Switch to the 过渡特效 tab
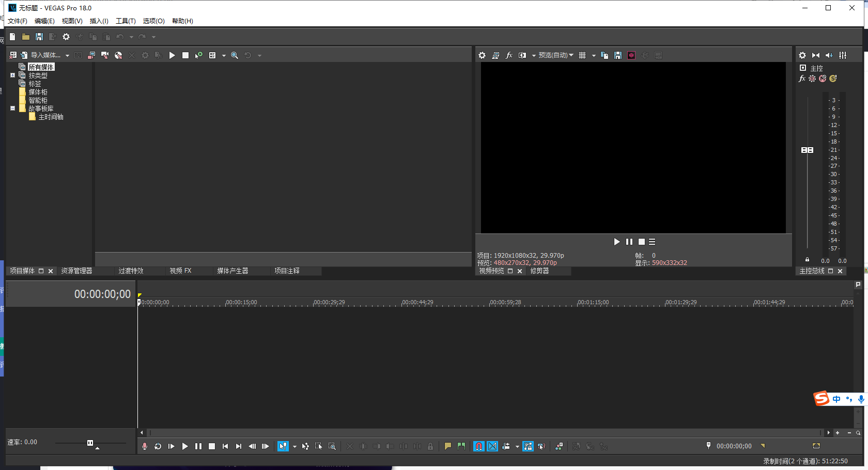Image resolution: width=868 pixels, height=470 pixels. point(131,271)
